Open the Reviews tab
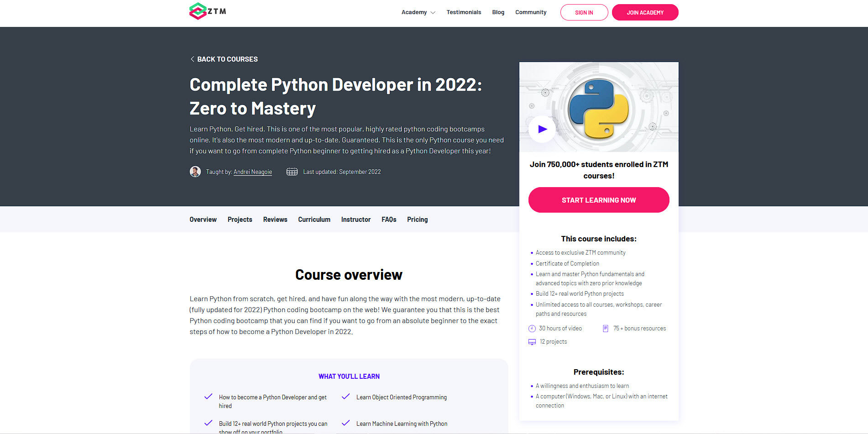The width and height of the screenshot is (868, 434). [275, 220]
